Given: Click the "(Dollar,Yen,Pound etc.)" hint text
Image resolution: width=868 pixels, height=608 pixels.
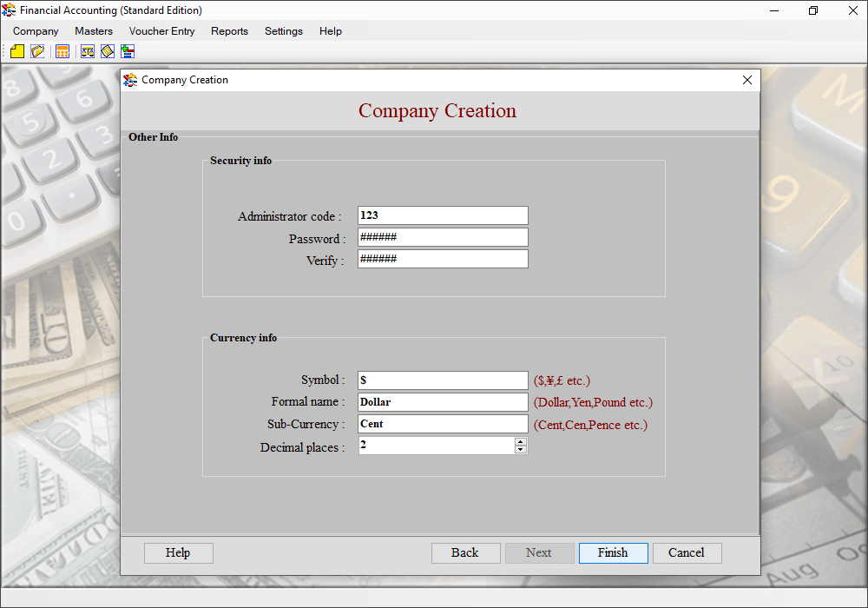Looking at the screenshot, I should [x=593, y=402].
